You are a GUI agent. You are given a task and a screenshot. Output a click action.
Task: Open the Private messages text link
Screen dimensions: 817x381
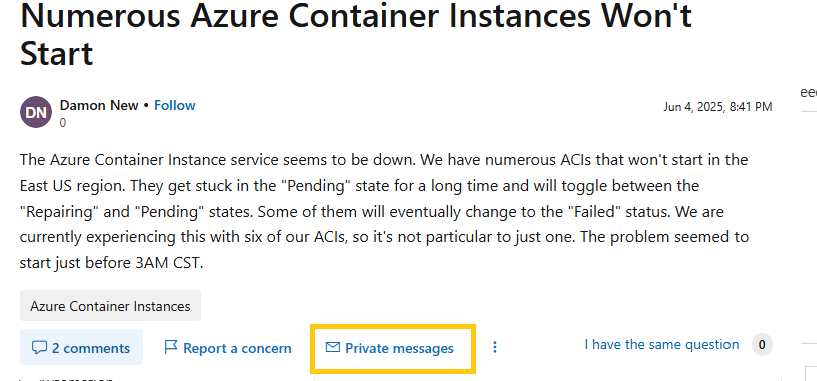click(399, 348)
